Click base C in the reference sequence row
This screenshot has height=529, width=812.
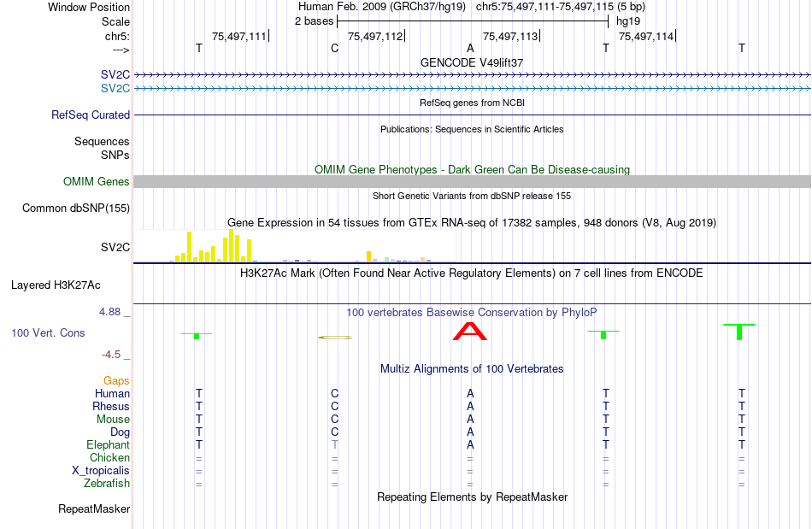(x=334, y=48)
